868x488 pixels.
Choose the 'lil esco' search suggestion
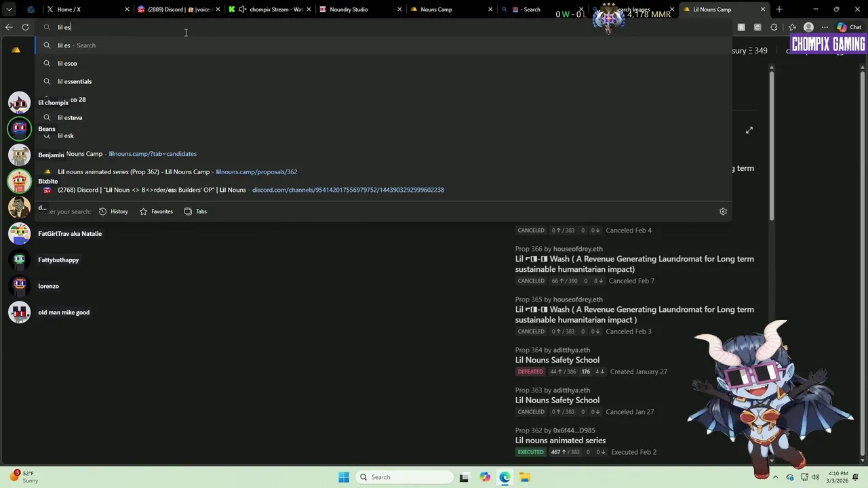click(383, 63)
